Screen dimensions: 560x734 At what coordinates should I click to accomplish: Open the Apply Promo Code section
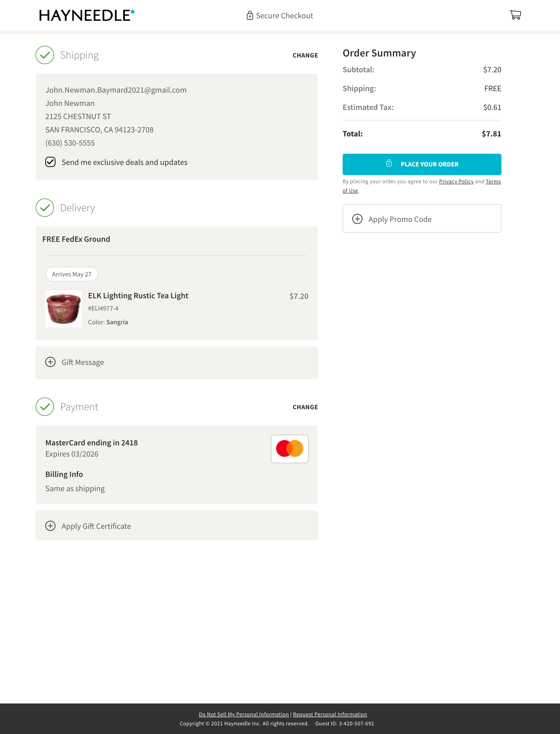(x=400, y=219)
